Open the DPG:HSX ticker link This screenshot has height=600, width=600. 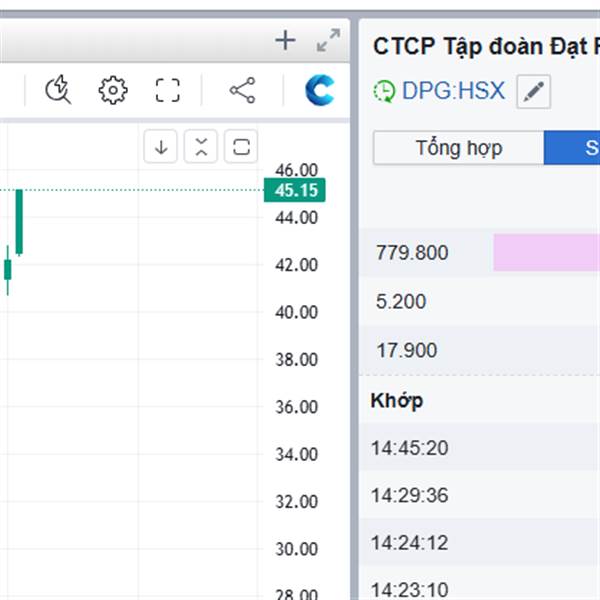pyautogui.click(x=453, y=91)
